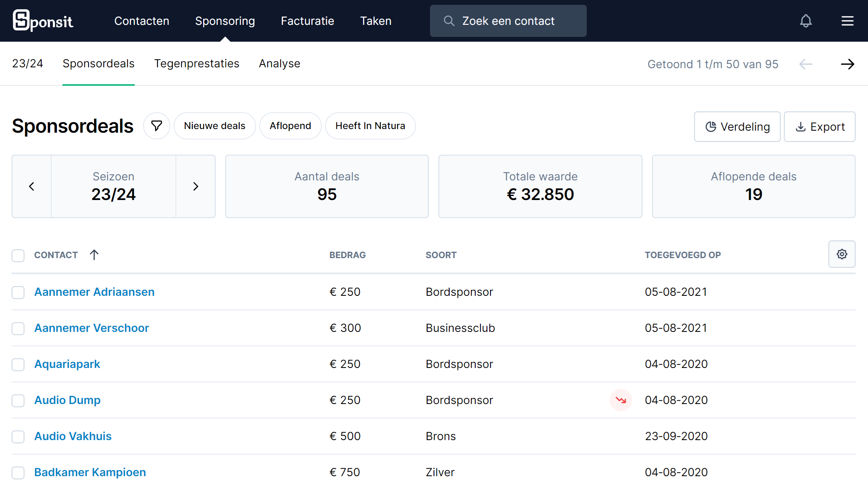Image resolution: width=868 pixels, height=489 pixels.
Task: Go to previous season with the left chevron
Action: (31, 186)
